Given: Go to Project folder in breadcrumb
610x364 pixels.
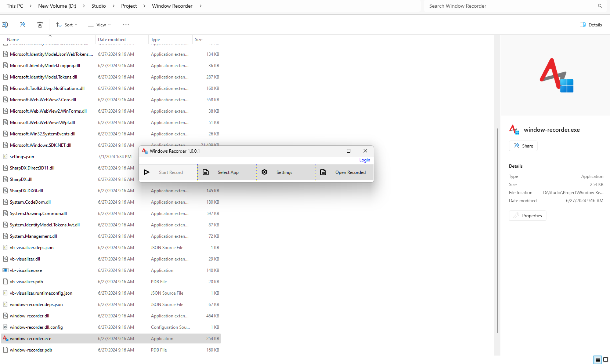Looking at the screenshot, I should click(129, 6).
